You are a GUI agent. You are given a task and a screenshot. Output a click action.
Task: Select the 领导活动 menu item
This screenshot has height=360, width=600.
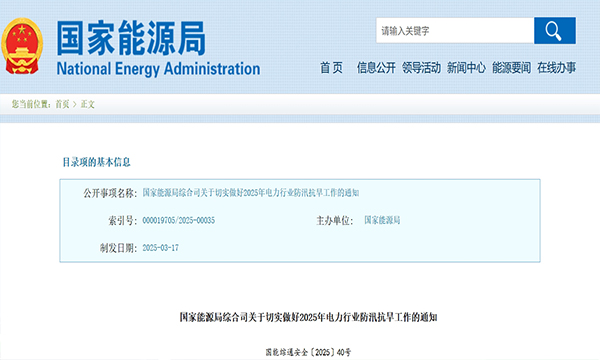pyautogui.click(x=421, y=68)
